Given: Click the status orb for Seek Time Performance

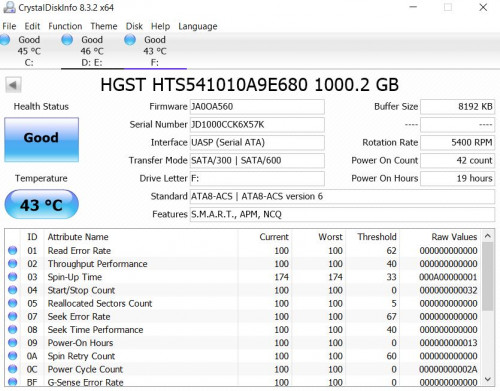Looking at the screenshot, I should click(13, 329).
